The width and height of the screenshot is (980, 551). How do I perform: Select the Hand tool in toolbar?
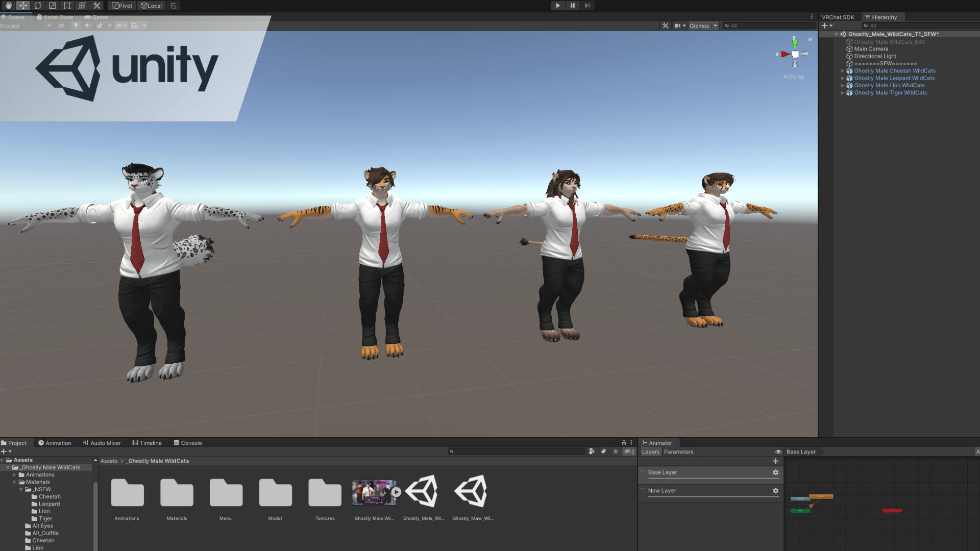coord(9,6)
